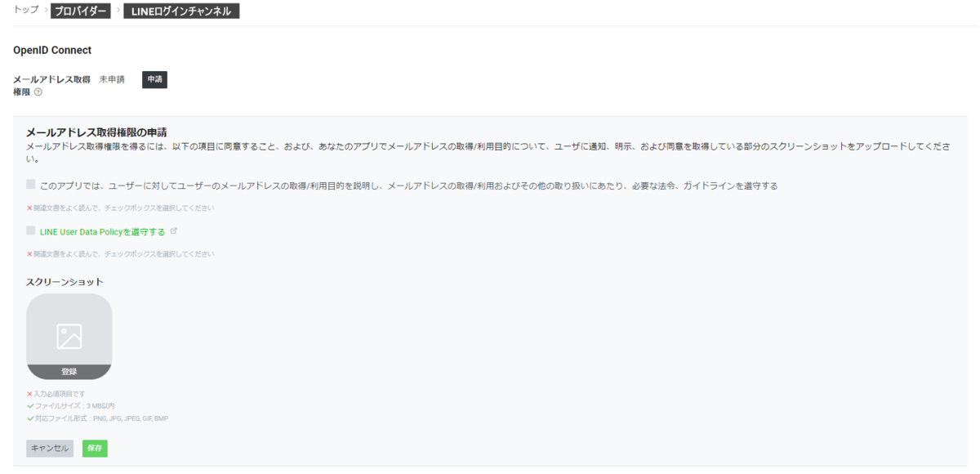Screen dimensions: 980x474
Task: Select the OpenID Connect heading
Action: tap(52, 50)
